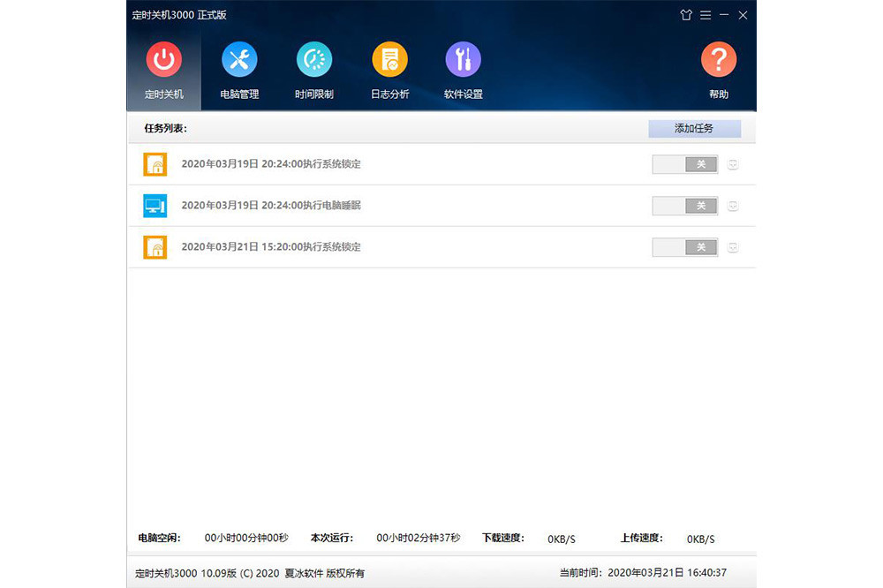The height and width of the screenshot is (588, 883).
Task: Expand options arrow for first 系统锁定 task
Action: pyautogui.click(x=733, y=164)
